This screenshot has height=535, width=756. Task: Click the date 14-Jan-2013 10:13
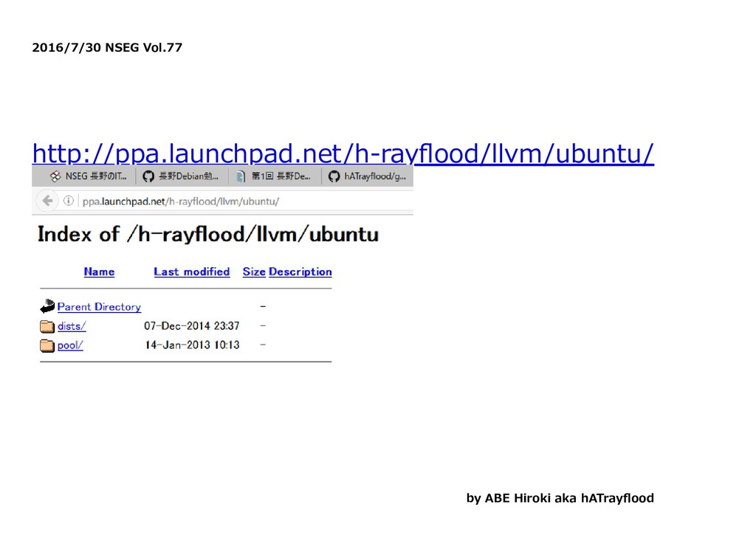(193, 345)
